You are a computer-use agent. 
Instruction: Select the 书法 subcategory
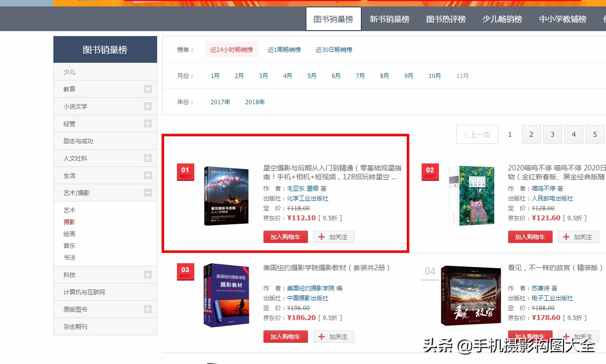click(69, 257)
